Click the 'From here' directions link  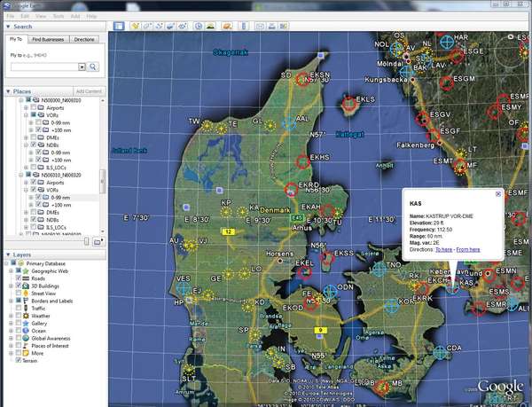pos(468,250)
